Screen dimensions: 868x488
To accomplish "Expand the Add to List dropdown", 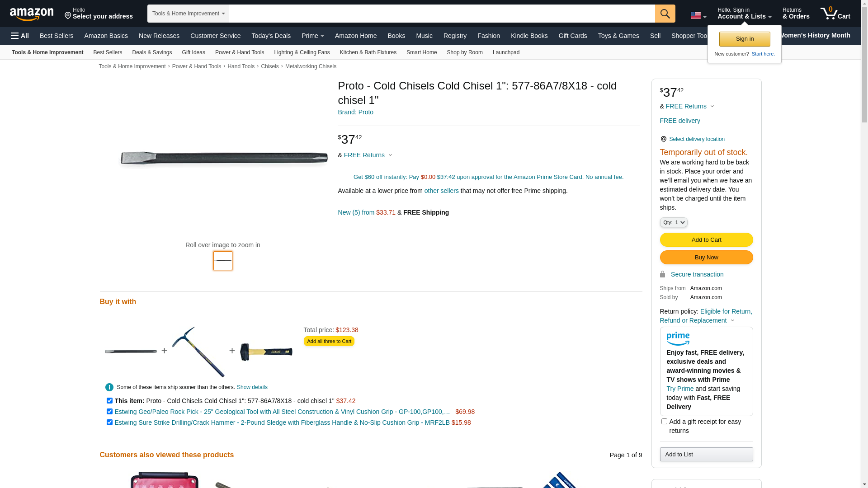I will tap(706, 454).
